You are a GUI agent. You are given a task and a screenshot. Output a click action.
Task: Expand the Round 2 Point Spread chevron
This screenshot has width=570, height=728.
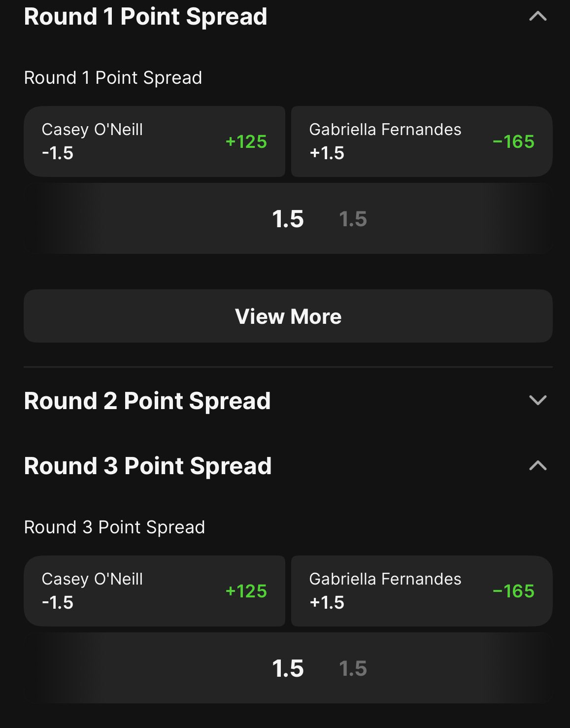tap(537, 400)
